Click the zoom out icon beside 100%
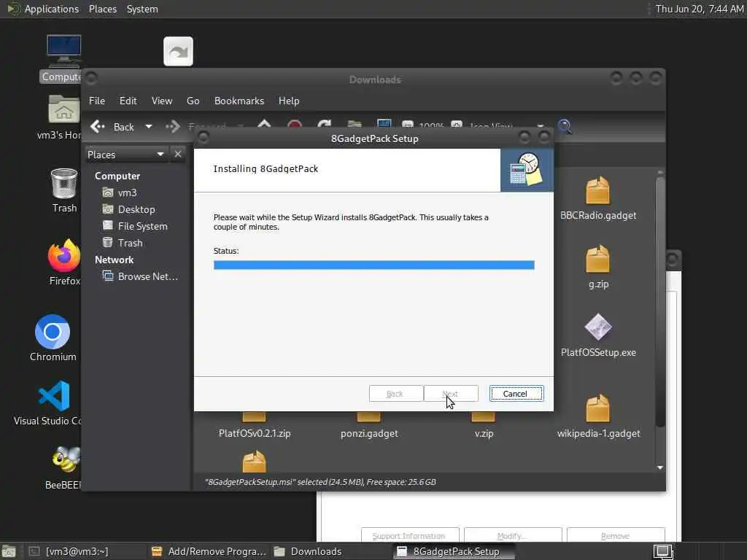Viewport: 747px width, 560px height. pyautogui.click(x=407, y=125)
